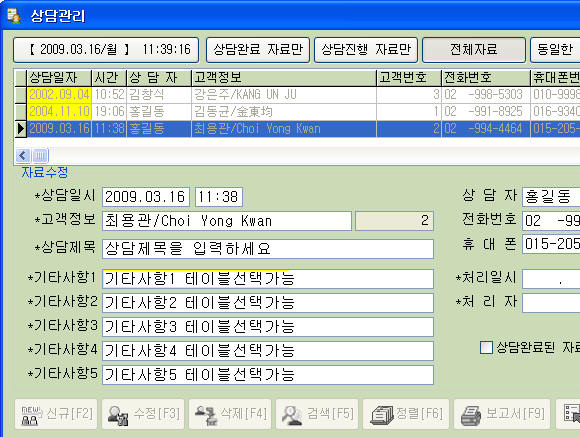The height and width of the screenshot is (437, 580).
Task: Select the 전체자료 button
Action: point(474,50)
